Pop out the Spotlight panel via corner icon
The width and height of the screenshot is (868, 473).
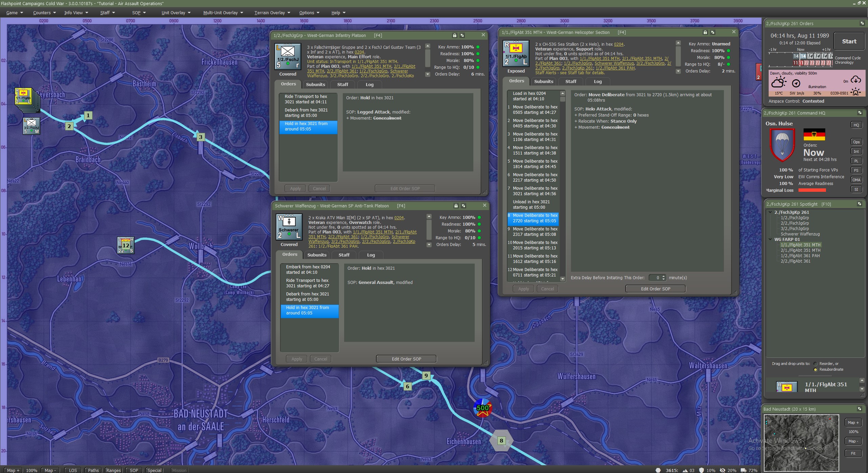tap(859, 204)
